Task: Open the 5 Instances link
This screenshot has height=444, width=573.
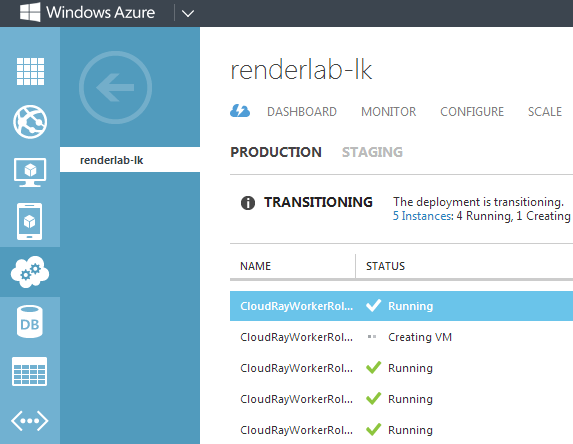Action: coord(423,216)
